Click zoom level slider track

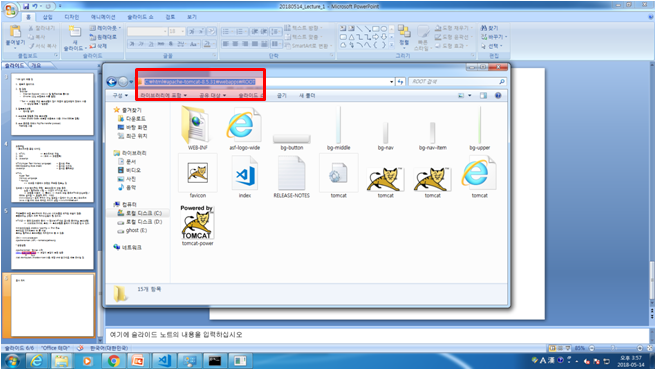(x=615, y=348)
